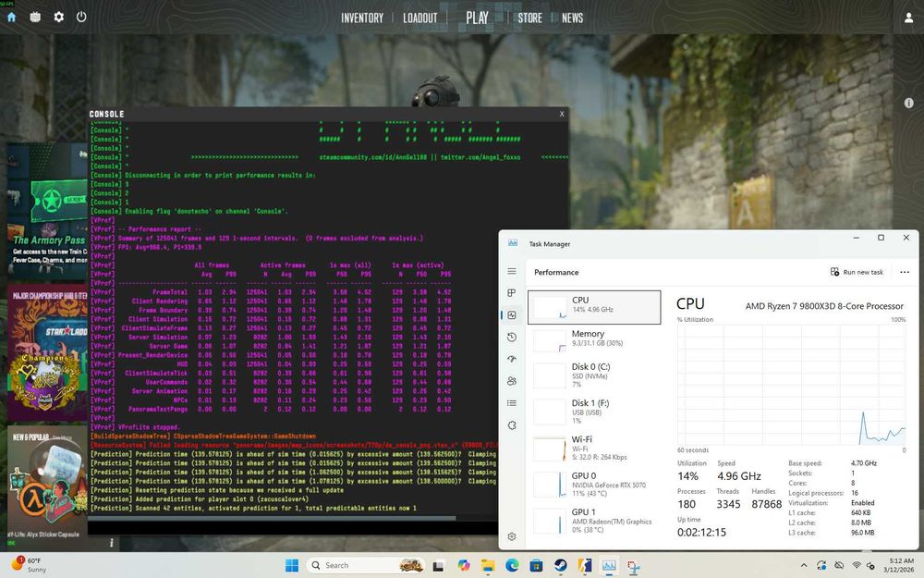924x578 pixels.
Task: Open the CS2 watch TV icon
Action: (x=35, y=17)
